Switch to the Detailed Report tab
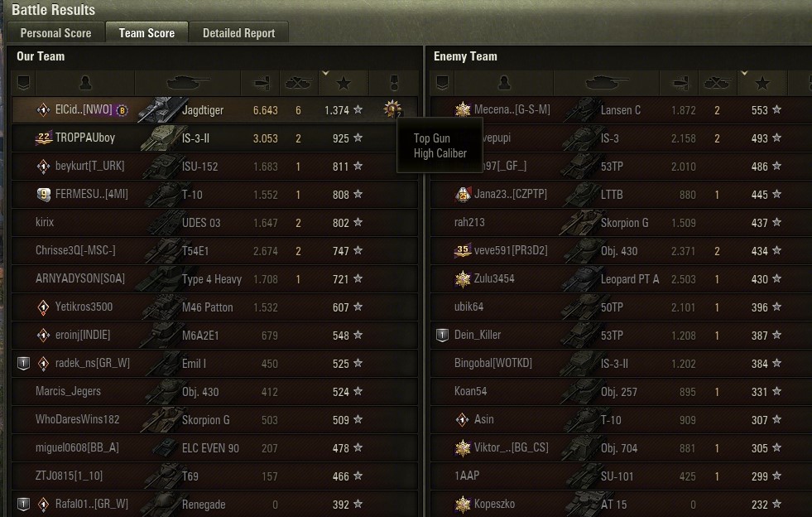The image size is (812, 517). [238, 32]
